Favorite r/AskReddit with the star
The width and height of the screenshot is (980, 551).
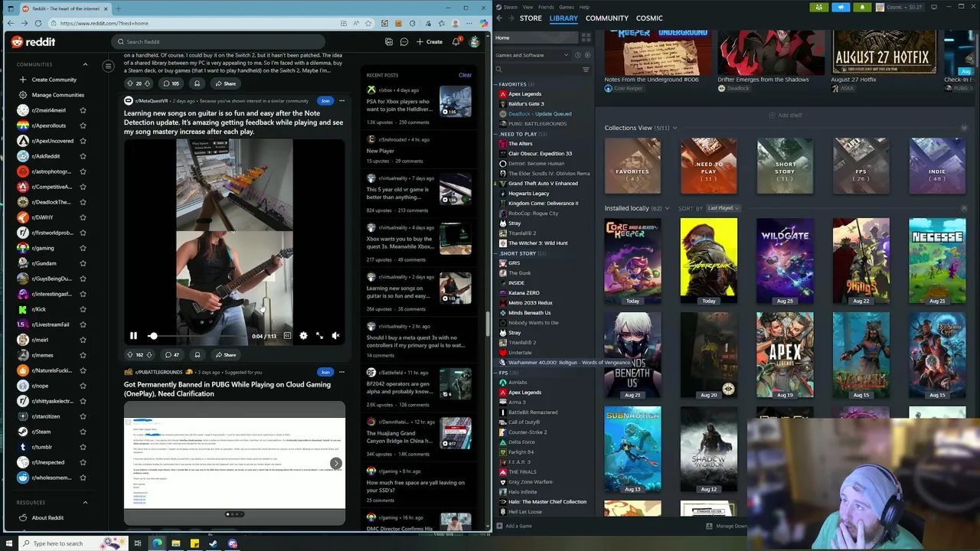coord(83,156)
